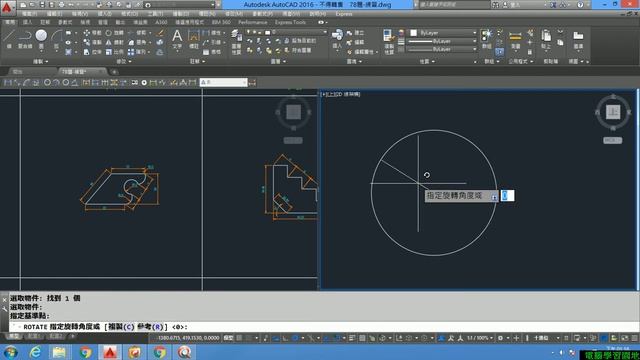This screenshot has height=360, width=640.
Task: Click the Array tool in Modify panel
Action: click(137, 52)
